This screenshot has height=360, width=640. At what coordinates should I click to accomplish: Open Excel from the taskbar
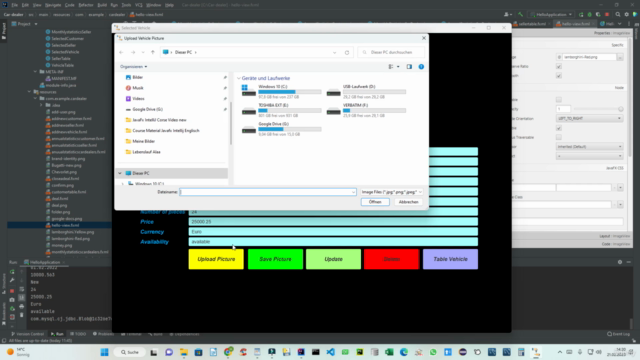pos(389,352)
